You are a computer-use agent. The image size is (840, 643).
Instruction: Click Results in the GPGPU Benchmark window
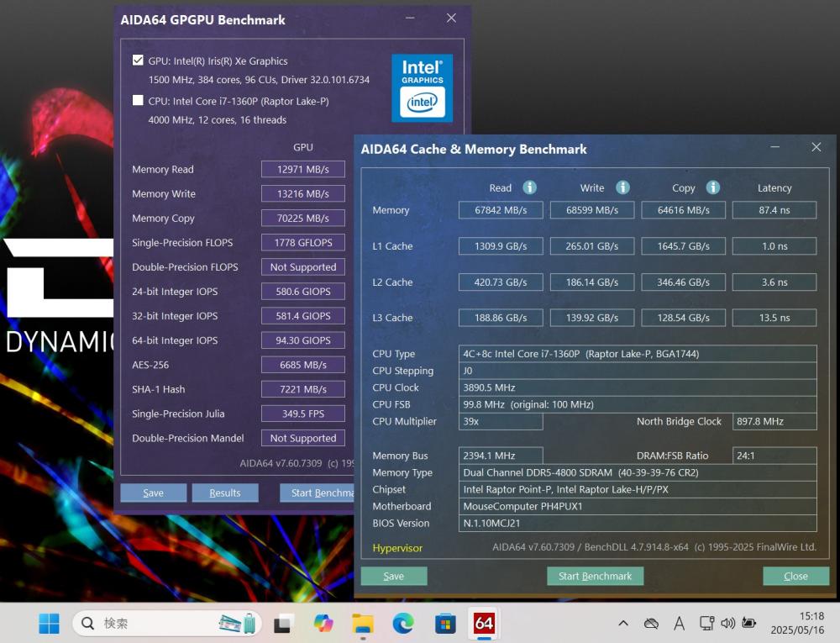point(225,493)
